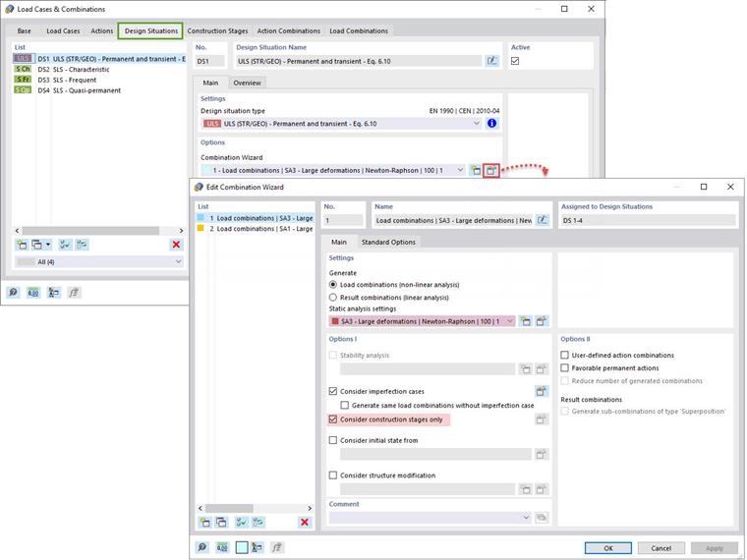Delete the selected wizard with the red X
The height and width of the screenshot is (560, 747).
coord(305,523)
